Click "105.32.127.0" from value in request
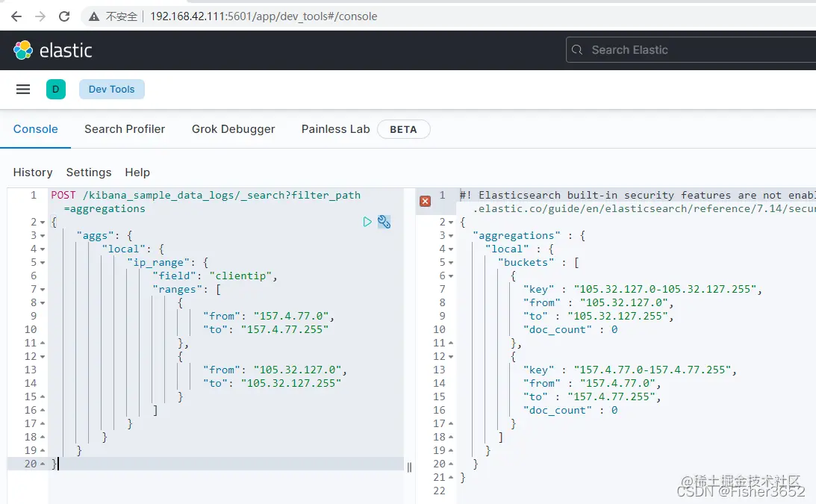 pyautogui.click(x=298, y=370)
